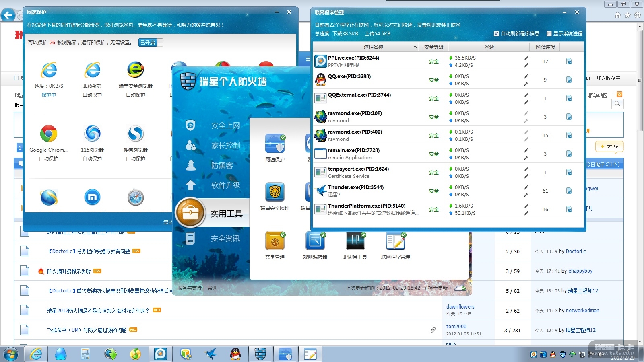Screen dimensions: 644x362
Task: Select the 瑞星安全浏览器 icon
Action: tap(136, 70)
